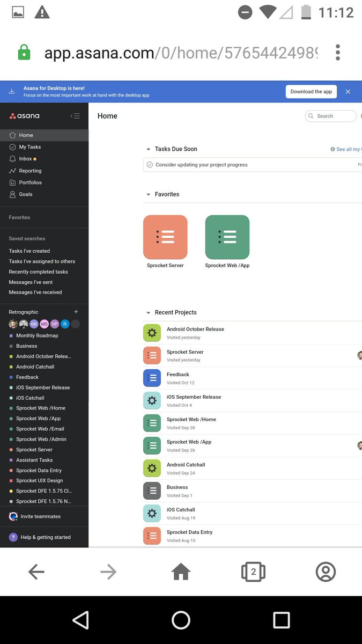The image size is (362, 644).
Task: Mark 'Consider updating your project progress' complete
Action: point(150,165)
